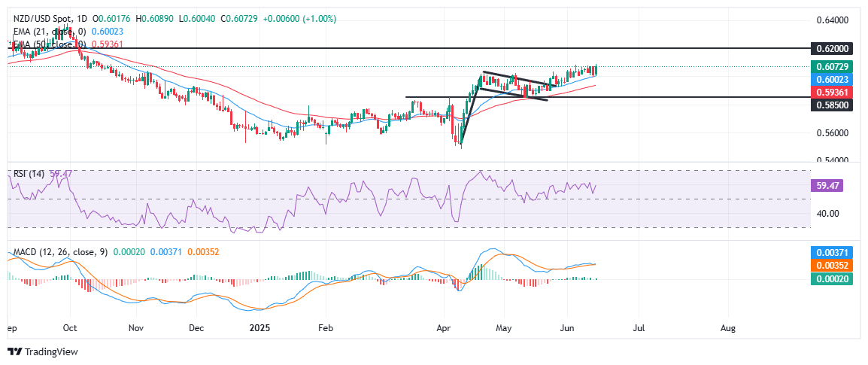Click the red 0.59361 EMA price label
Screen dimensions: 868x365
coord(835,90)
